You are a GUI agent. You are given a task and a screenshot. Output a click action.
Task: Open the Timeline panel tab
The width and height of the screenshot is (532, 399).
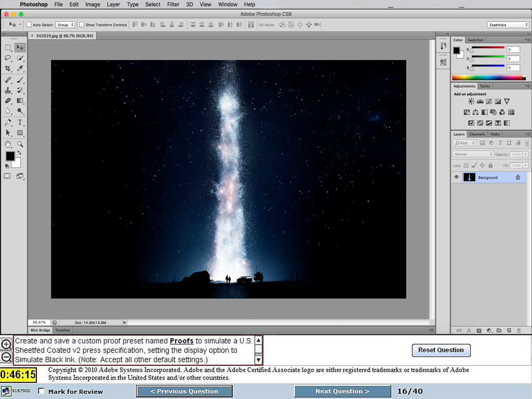pos(62,330)
